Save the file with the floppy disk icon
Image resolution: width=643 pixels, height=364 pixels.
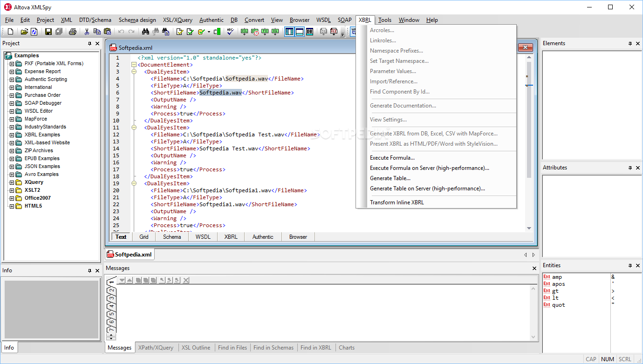(x=48, y=32)
